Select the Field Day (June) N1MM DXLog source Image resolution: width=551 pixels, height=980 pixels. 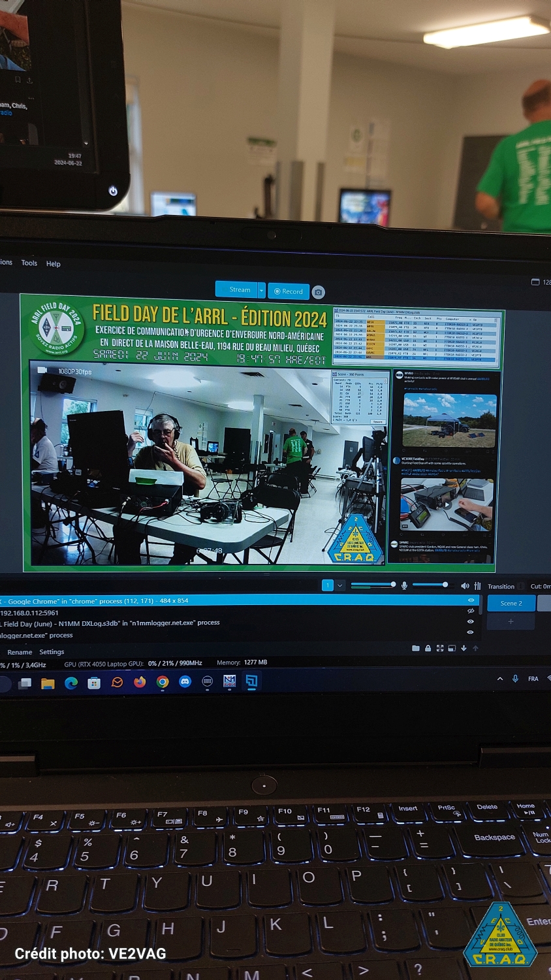click(240, 623)
